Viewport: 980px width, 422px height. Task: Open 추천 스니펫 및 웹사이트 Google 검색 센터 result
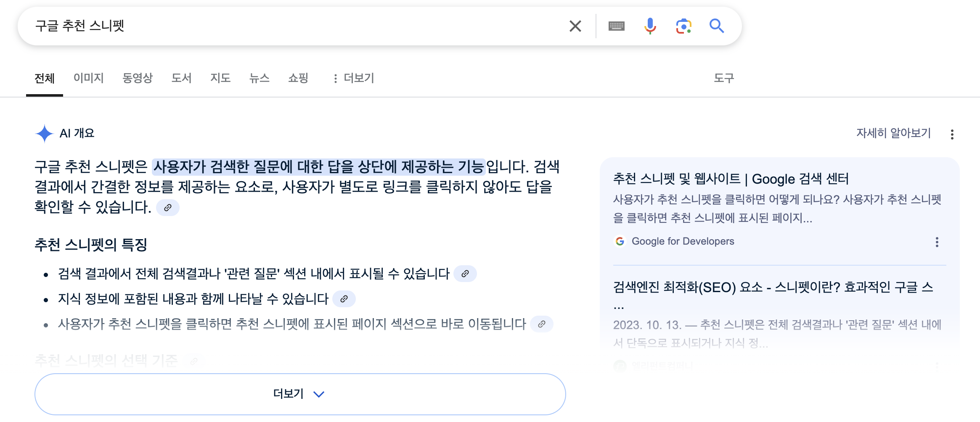(731, 179)
